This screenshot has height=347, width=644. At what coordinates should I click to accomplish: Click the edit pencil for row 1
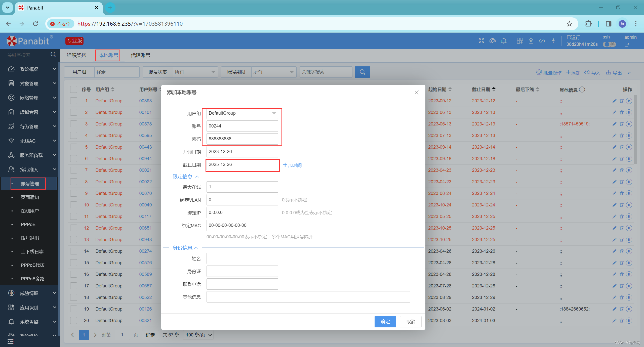coord(614,101)
